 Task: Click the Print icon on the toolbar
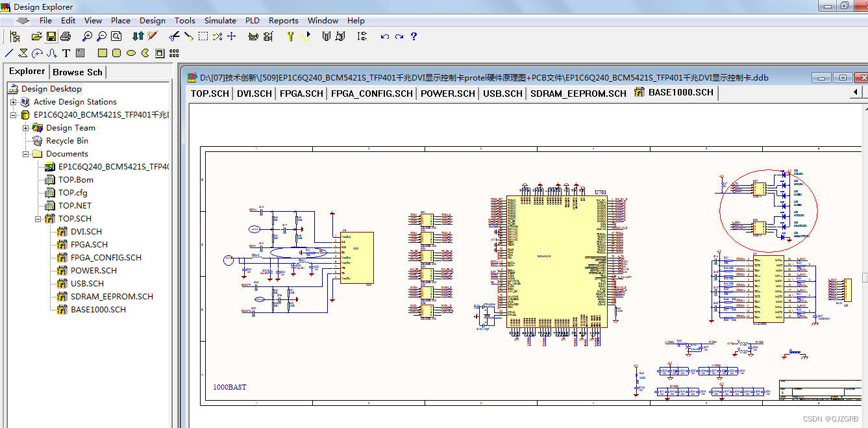pyautogui.click(x=64, y=36)
